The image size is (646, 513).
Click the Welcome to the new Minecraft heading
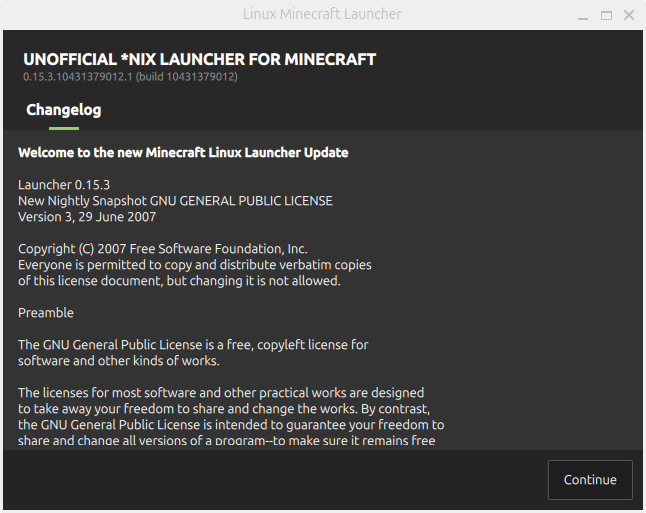pyautogui.click(x=183, y=152)
